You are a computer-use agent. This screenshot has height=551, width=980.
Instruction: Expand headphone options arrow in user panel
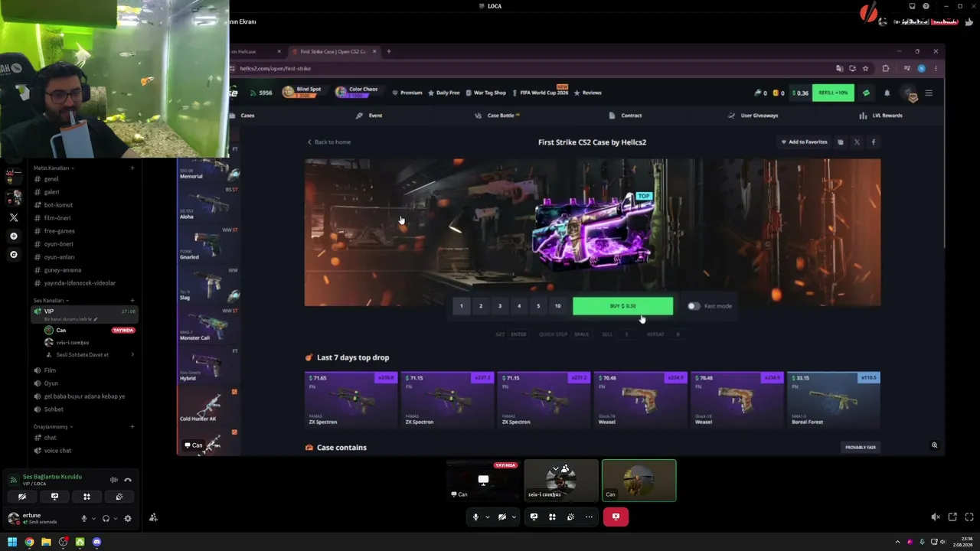click(x=116, y=518)
